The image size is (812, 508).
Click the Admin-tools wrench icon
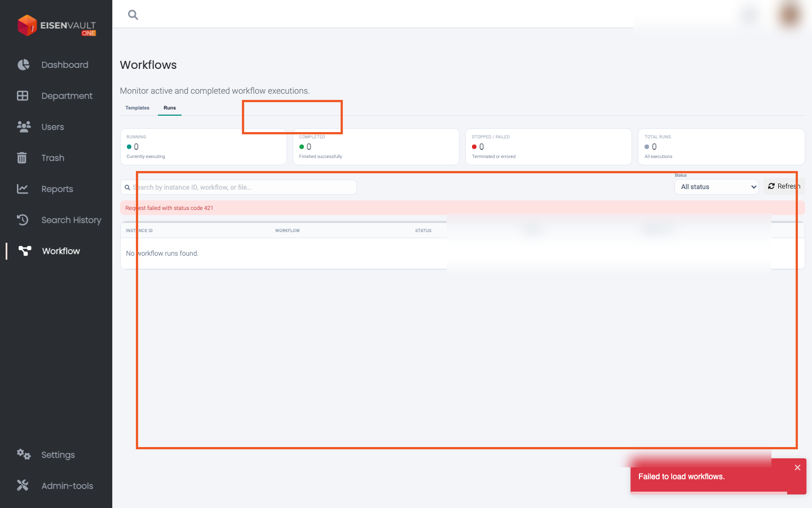point(23,485)
